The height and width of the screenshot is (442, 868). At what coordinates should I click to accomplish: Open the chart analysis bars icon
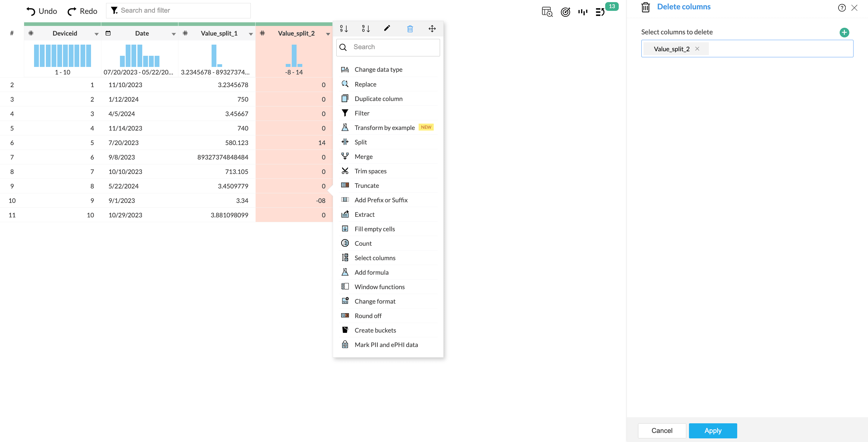(583, 12)
